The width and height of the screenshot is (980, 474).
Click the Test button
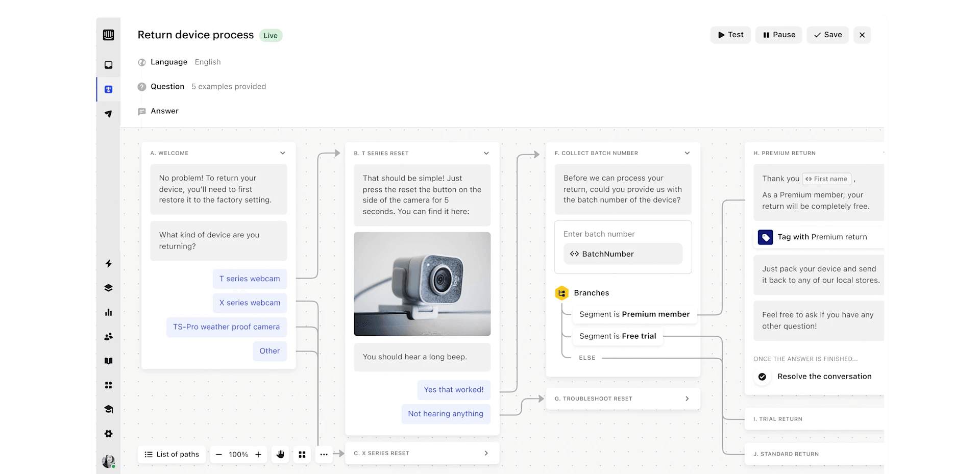tap(730, 35)
